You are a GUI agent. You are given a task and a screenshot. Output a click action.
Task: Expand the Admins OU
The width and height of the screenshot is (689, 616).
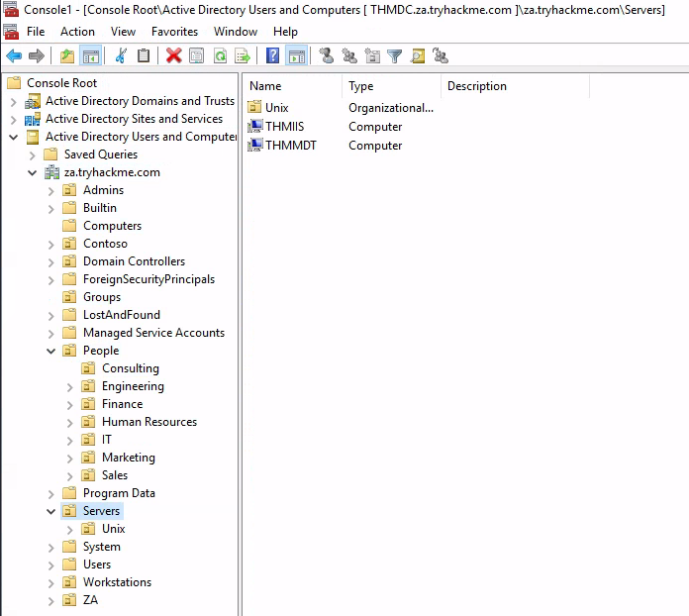click(x=50, y=191)
